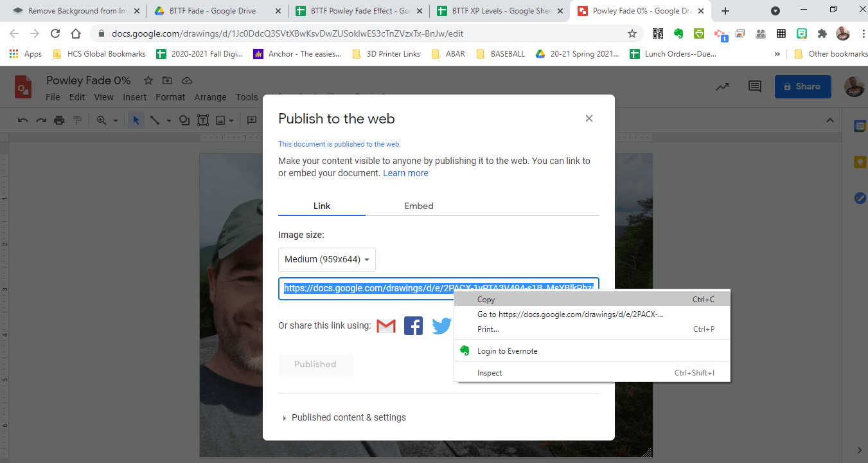Open the Shape tool
868x463 pixels.
pyautogui.click(x=183, y=120)
